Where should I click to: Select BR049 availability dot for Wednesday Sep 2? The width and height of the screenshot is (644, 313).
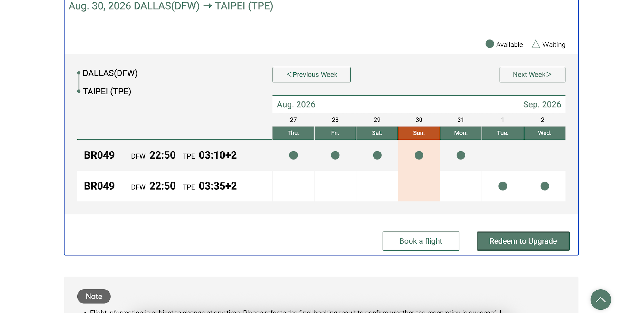coord(545,186)
